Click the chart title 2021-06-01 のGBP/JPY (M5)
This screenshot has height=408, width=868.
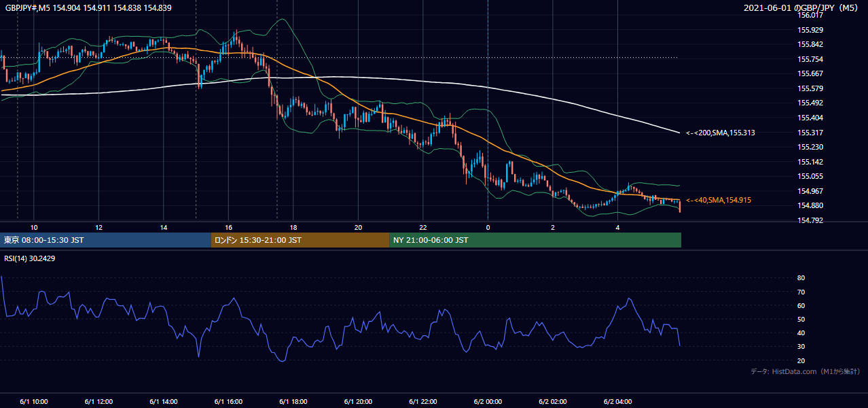[x=801, y=7]
